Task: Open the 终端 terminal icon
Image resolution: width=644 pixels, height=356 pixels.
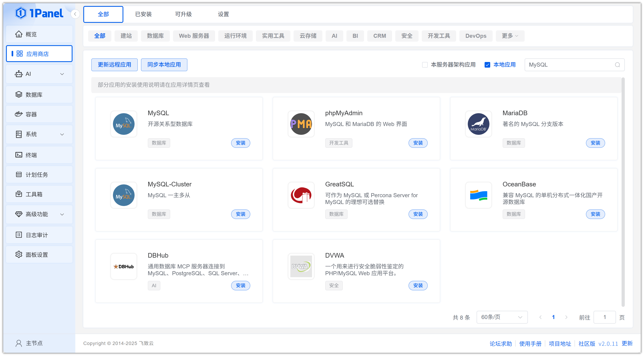Action: pyautogui.click(x=19, y=155)
